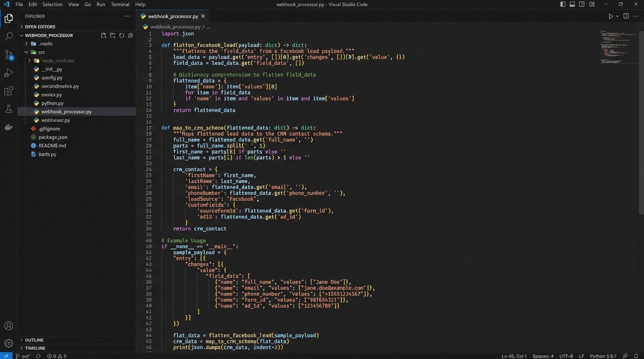Toggle the primary side bar layout button
Viewport: 644px width, 359px height.
click(x=563, y=4)
